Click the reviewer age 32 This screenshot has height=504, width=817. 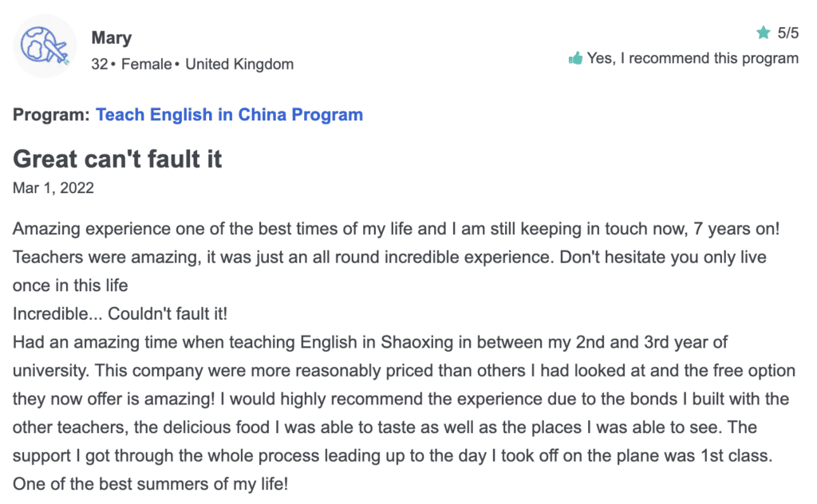pos(100,64)
